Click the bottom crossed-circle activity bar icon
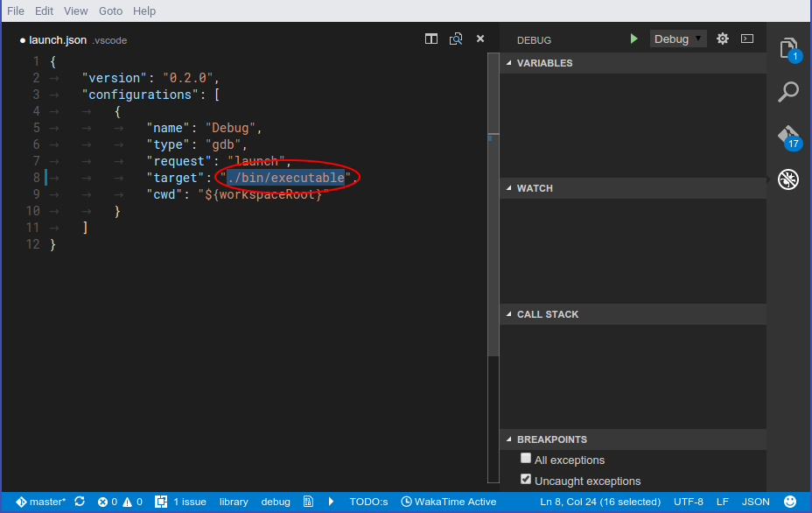812x513 pixels. click(788, 179)
